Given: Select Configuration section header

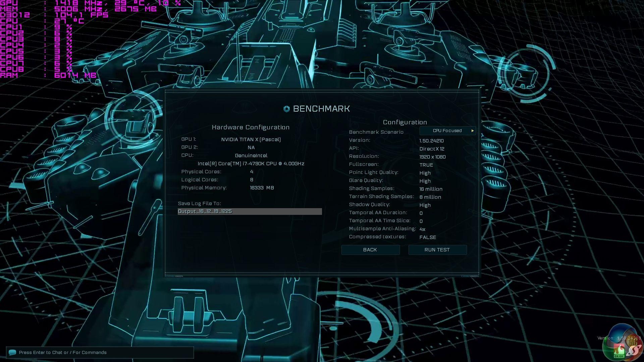Looking at the screenshot, I should (404, 122).
